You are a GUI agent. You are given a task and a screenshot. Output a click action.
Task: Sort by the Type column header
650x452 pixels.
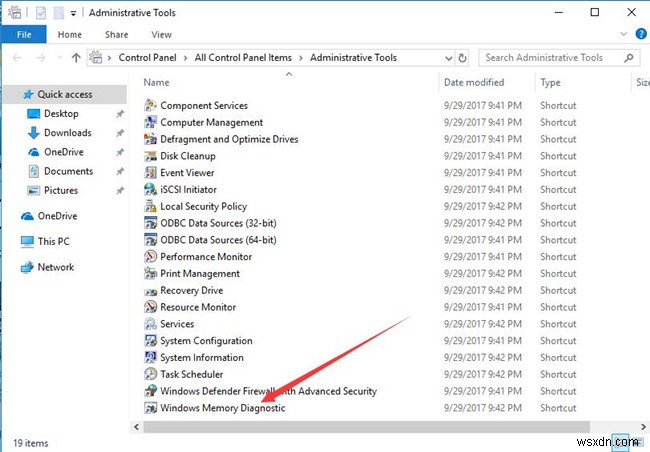coord(550,83)
